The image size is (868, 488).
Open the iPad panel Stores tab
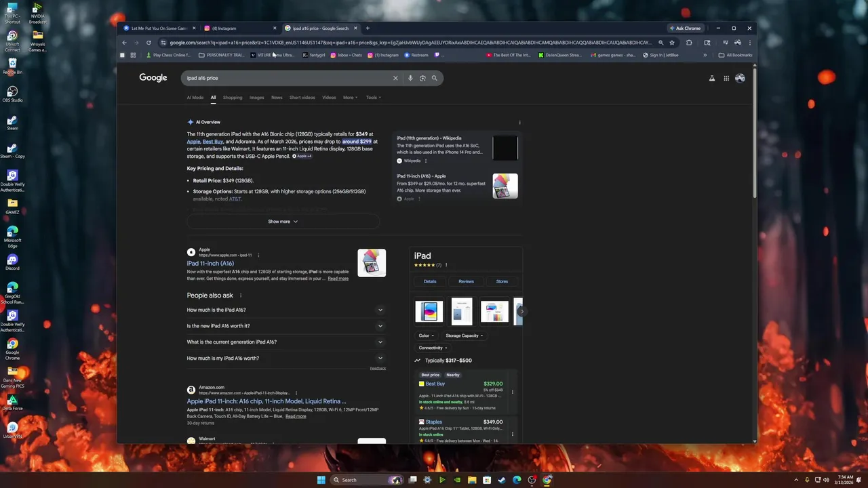(x=502, y=281)
